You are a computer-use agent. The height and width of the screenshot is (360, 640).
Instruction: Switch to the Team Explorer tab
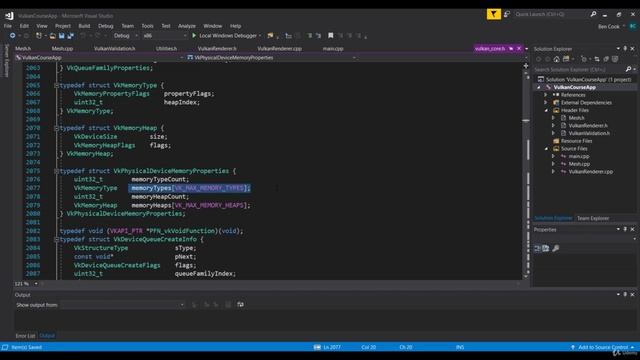tap(593, 218)
